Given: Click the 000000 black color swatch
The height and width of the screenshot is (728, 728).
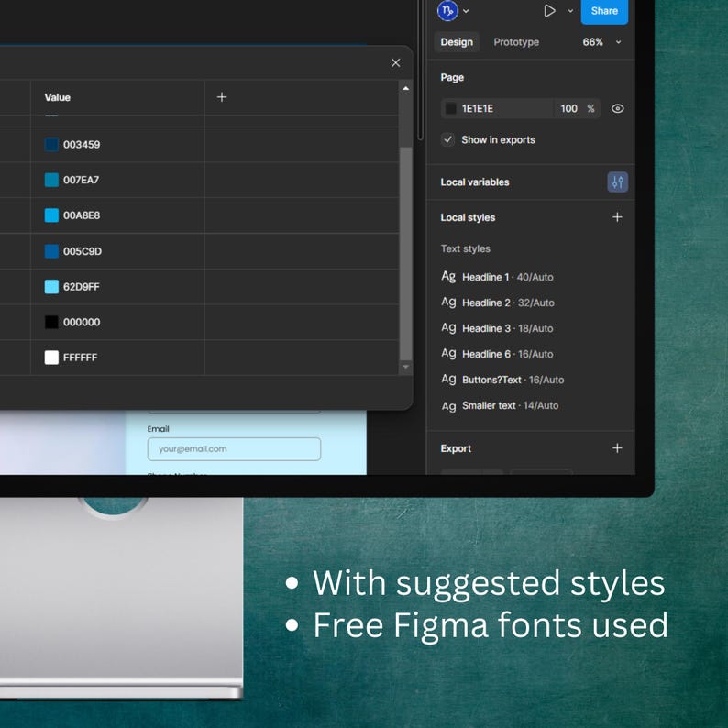Looking at the screenshot, I should click(x=51, y=322).
